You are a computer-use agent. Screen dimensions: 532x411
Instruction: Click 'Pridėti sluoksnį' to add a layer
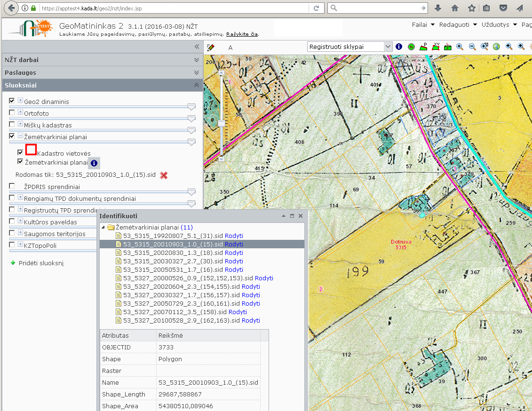41,263
